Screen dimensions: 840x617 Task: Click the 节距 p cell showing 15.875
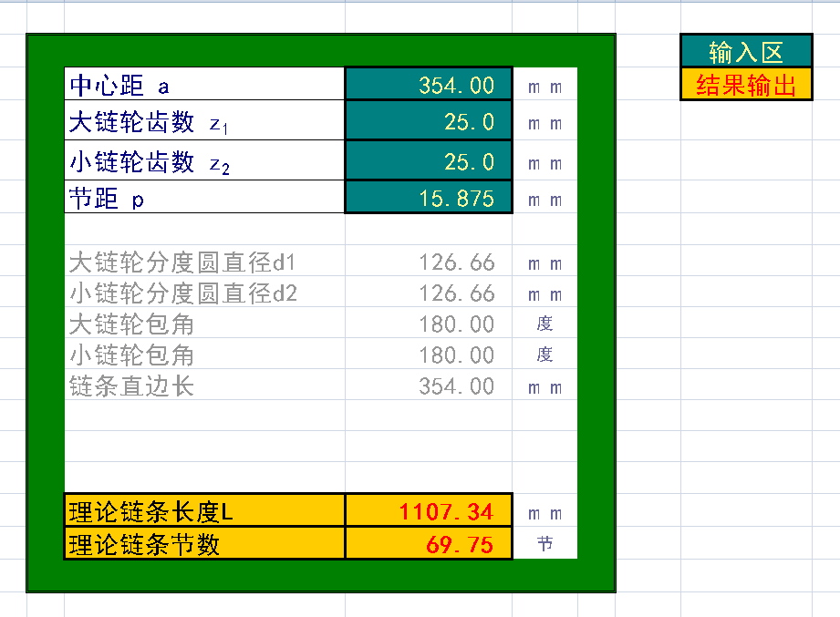tap(428, 198)
